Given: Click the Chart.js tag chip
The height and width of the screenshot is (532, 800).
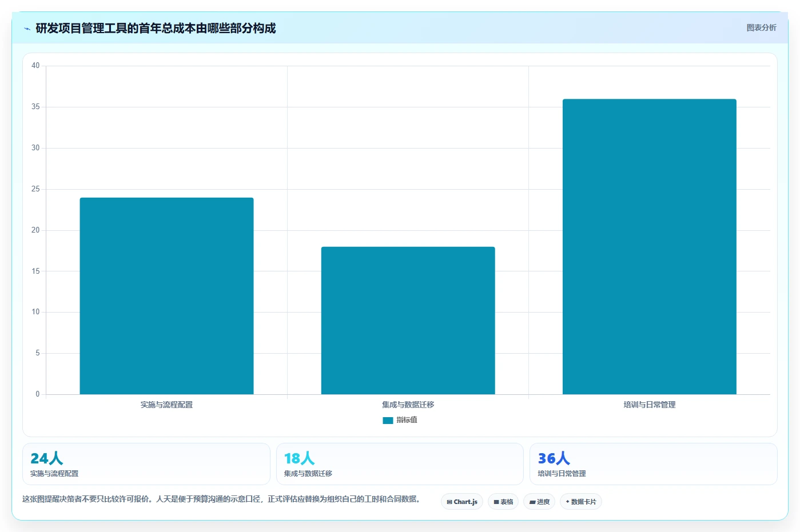Looking at the screenshot, I should tap(462, 502).
